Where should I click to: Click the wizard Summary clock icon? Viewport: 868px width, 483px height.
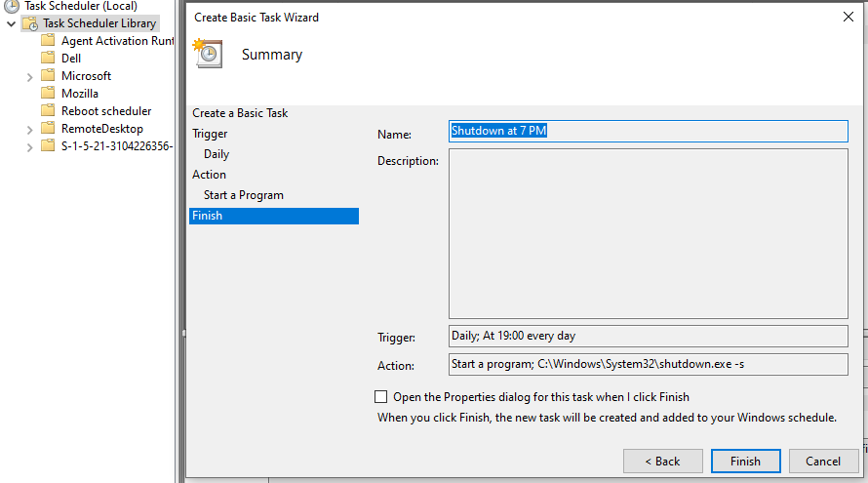(208, 53)
